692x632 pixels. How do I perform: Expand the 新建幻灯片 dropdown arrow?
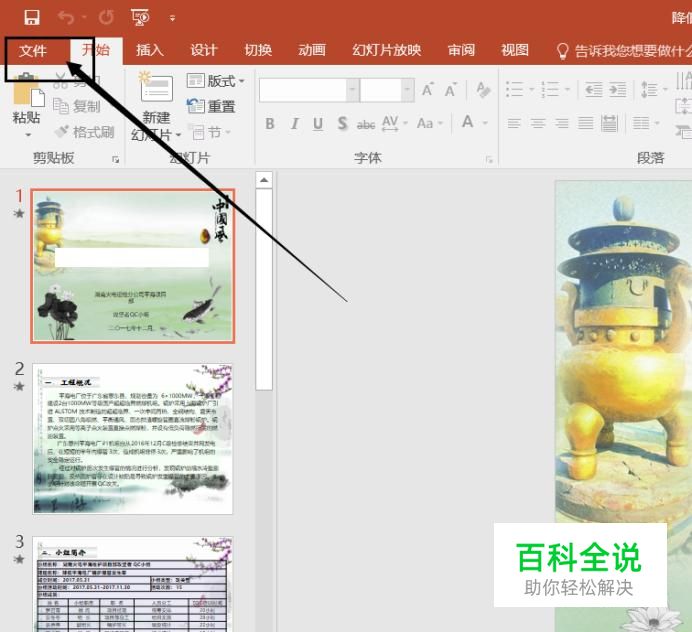pyautogui.click(x=178, y=135)
